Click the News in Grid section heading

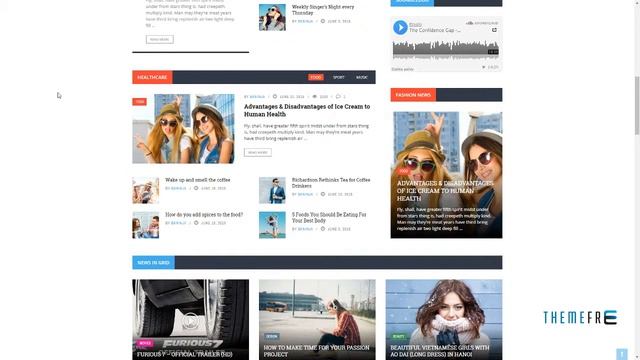tap(153, 262)
